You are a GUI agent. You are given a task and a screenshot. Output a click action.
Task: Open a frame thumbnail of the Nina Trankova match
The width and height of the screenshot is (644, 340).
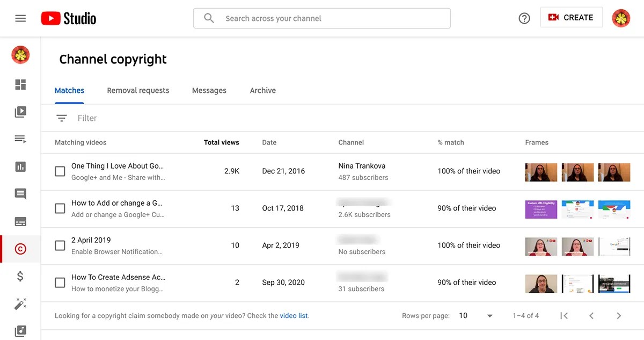(541, 171)
